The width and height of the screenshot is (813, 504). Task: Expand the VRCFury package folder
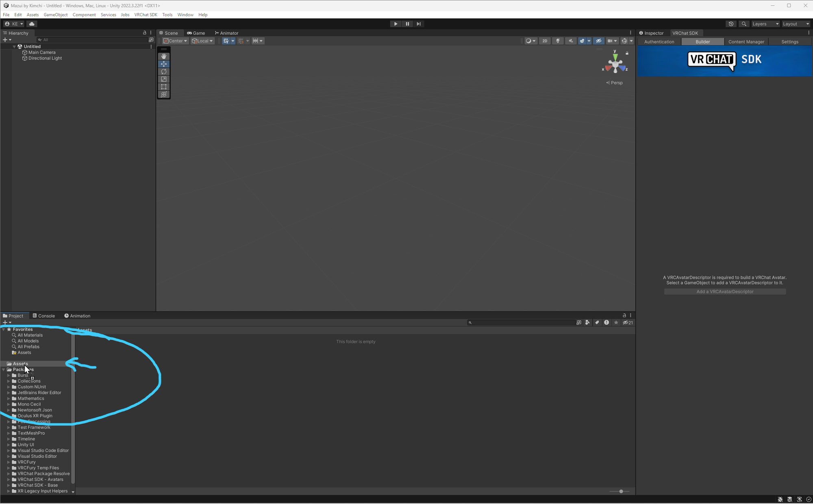9,462
